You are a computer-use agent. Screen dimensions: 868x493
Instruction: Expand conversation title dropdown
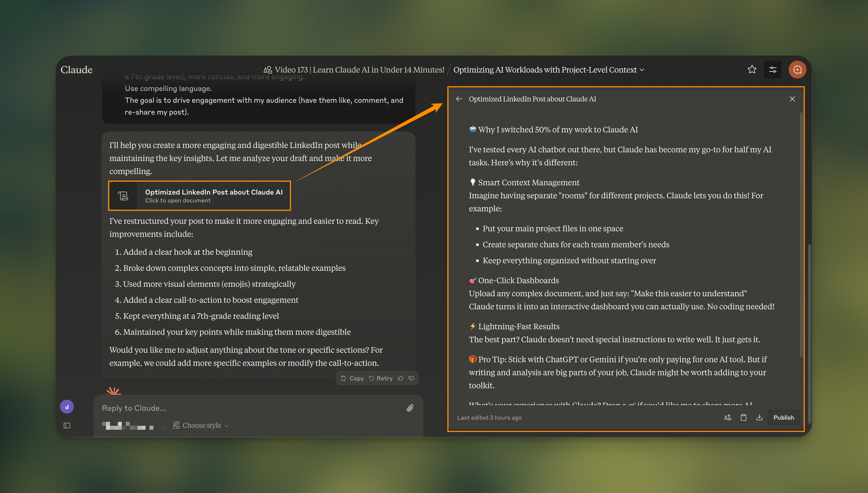[642, 70]
